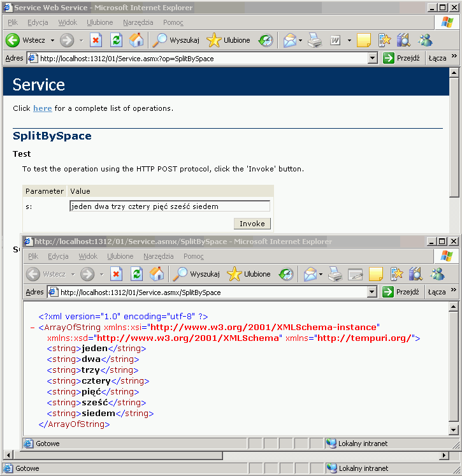
Task: Expand the Forward history dropdown in the Service Web Service window
Action: pos(81,40)
